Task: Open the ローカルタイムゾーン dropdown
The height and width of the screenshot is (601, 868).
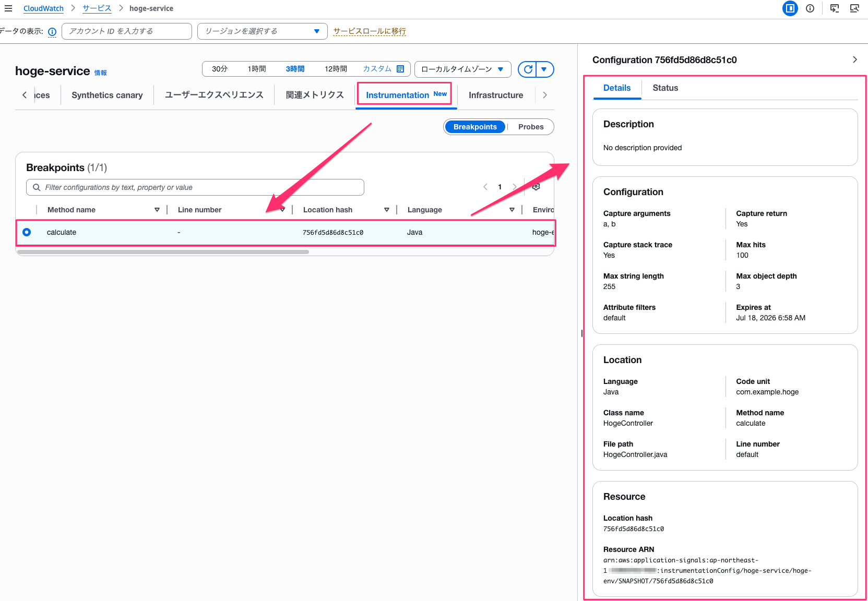Action: pos(462,69)
